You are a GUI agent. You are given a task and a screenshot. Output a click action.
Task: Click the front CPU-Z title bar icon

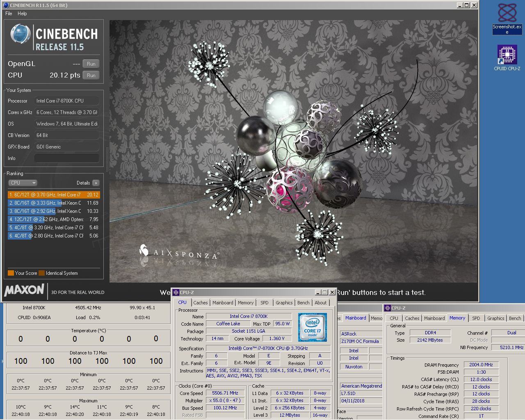tap(176, 292)
